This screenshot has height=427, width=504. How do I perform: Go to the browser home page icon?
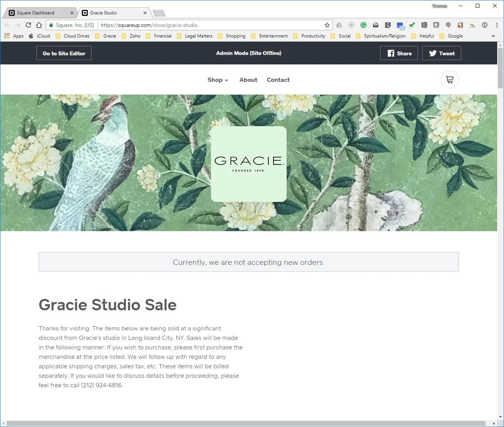pos(39,25)
